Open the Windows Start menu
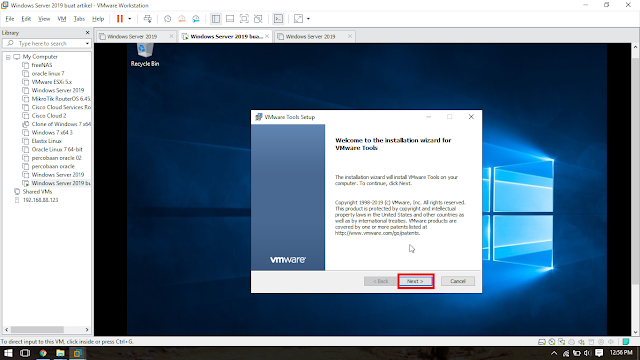Screen dimensions: 640x360 8,353
